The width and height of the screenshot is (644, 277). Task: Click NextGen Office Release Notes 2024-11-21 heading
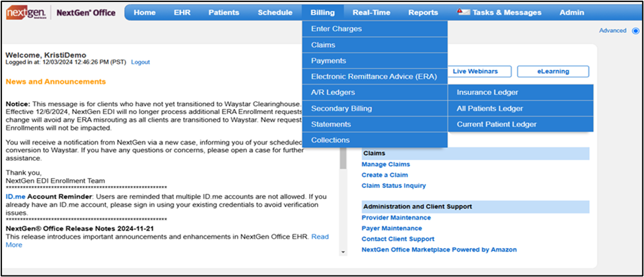80,229
